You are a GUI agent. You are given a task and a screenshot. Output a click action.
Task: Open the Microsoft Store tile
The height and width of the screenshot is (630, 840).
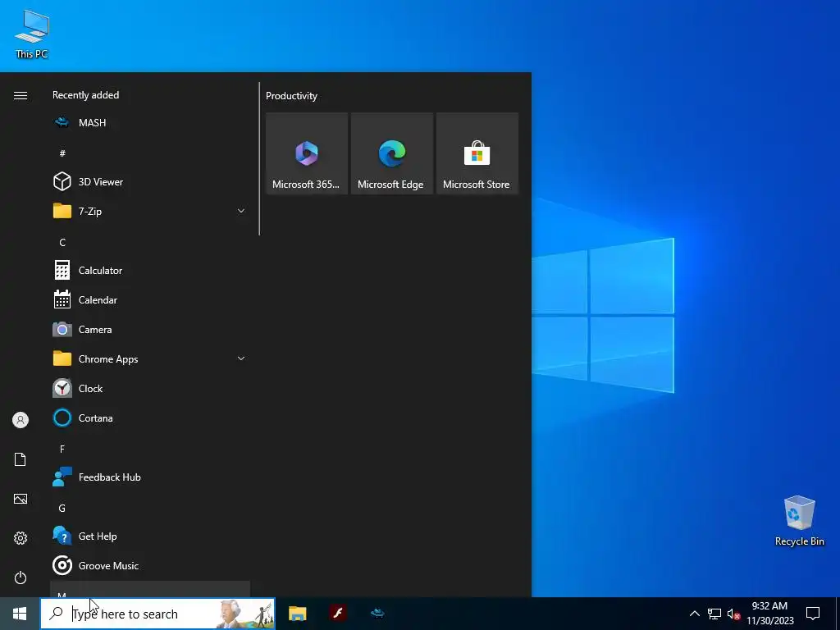477,153
